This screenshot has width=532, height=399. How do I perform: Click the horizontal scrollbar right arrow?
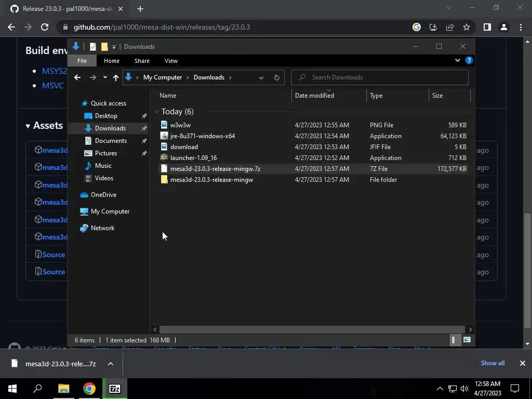pyautogui.click(x=470, y=329)
